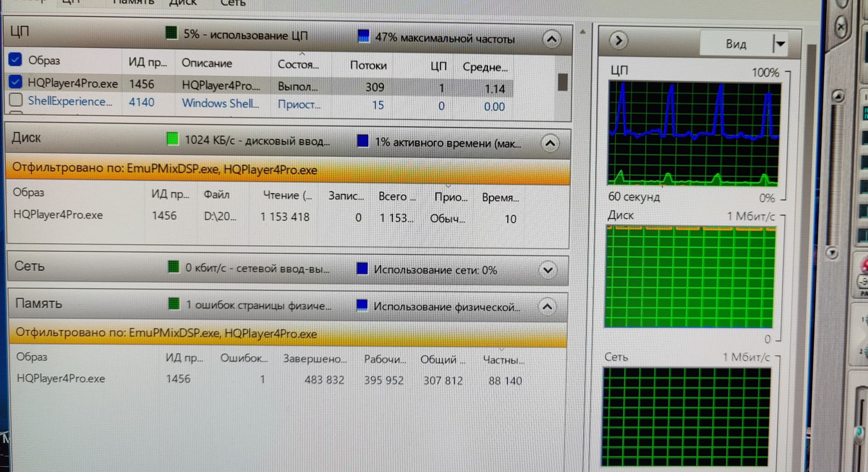Collapse the Память section using its chevron
The height and width of the screenshot is (472, 868).
click(547, 307)
